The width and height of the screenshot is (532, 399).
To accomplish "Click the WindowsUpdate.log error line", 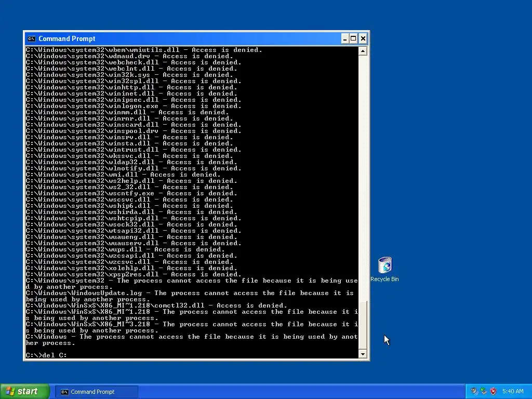I will (190, 296).
